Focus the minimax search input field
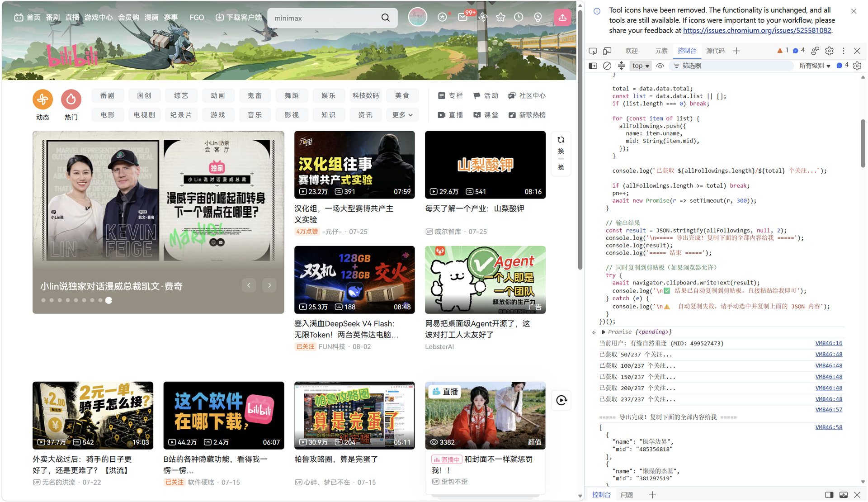Screen dimensions: 868x502 point(325,18)
